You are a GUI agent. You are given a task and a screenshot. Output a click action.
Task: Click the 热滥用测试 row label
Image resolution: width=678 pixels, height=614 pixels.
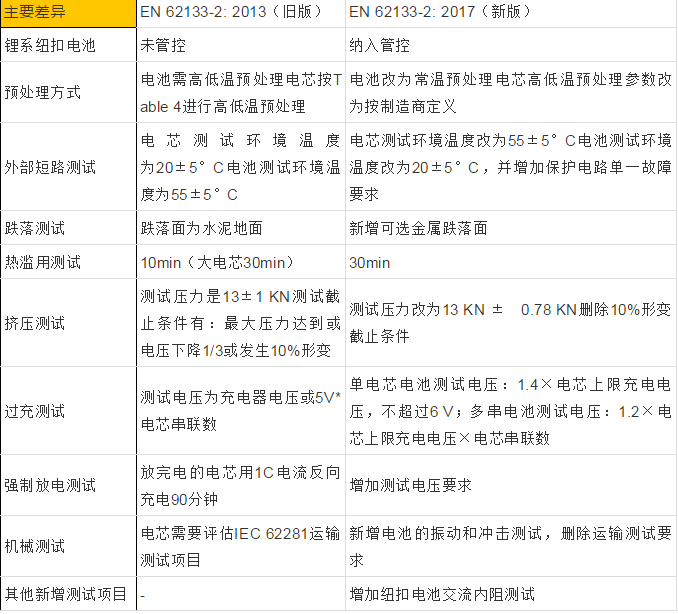[43, 262]
